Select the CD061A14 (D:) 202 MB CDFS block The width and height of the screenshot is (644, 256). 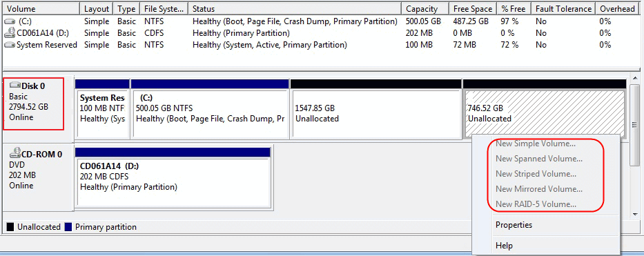173,177
